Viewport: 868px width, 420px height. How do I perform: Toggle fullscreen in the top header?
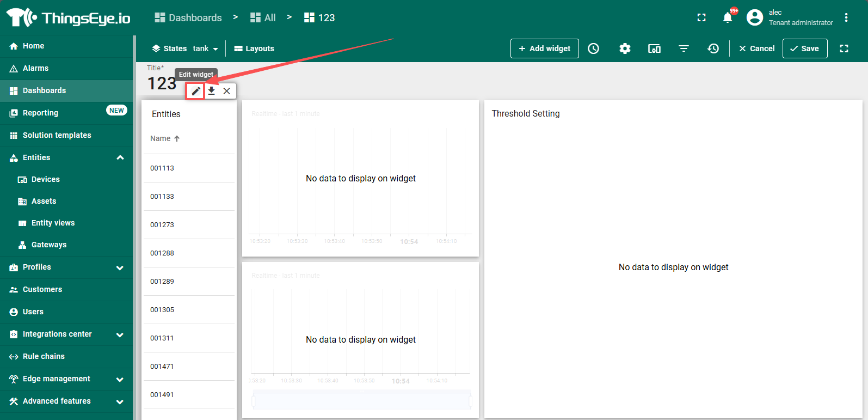click(x=701, y=17)
